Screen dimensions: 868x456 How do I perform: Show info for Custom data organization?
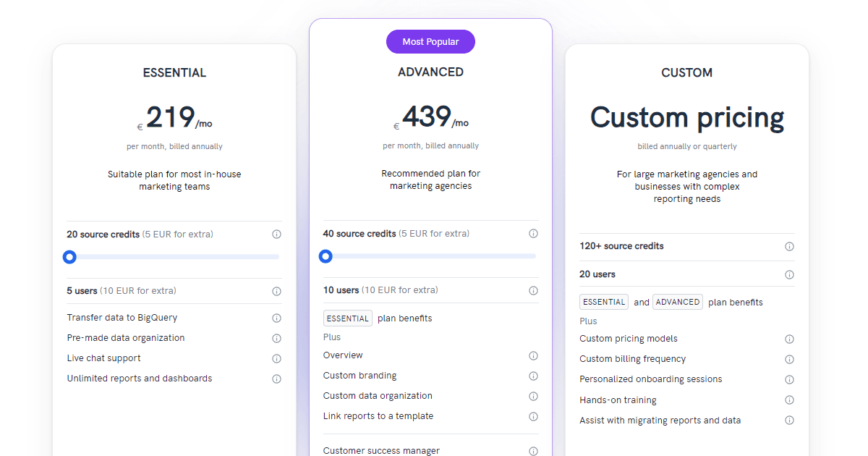pyautogui.click(x=533, y=396)
